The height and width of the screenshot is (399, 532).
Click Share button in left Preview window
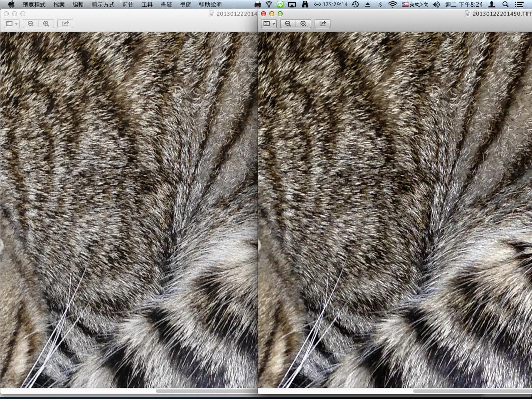point(65,24)
